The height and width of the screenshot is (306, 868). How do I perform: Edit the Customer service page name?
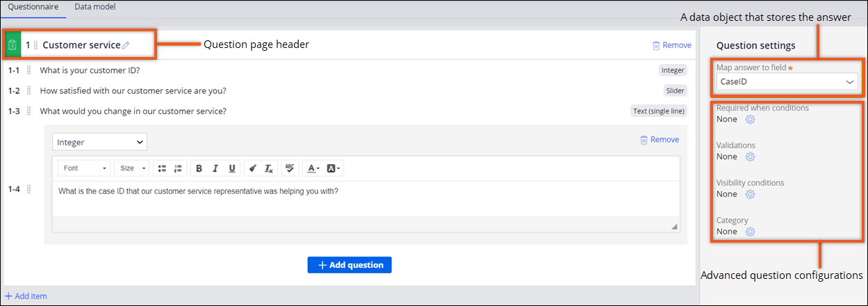point(126,45)
